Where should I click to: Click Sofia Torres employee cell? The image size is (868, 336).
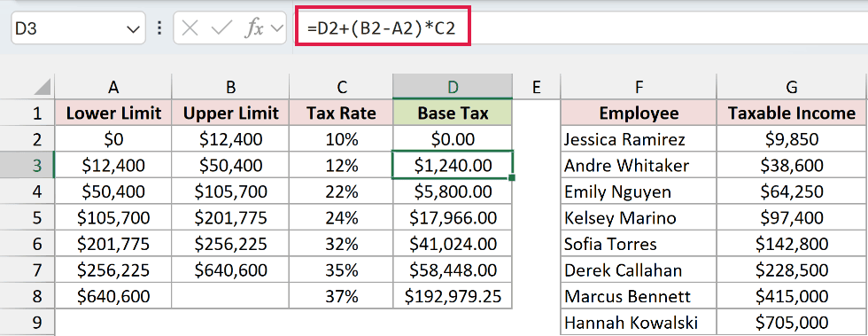pyautogui.click(x=639, y=244)
